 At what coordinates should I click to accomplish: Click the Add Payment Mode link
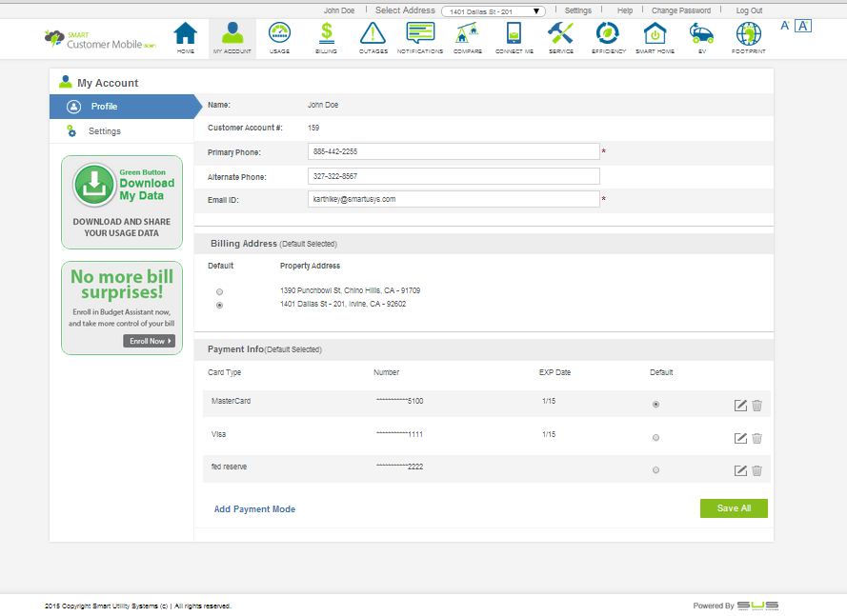coord(254,509)
